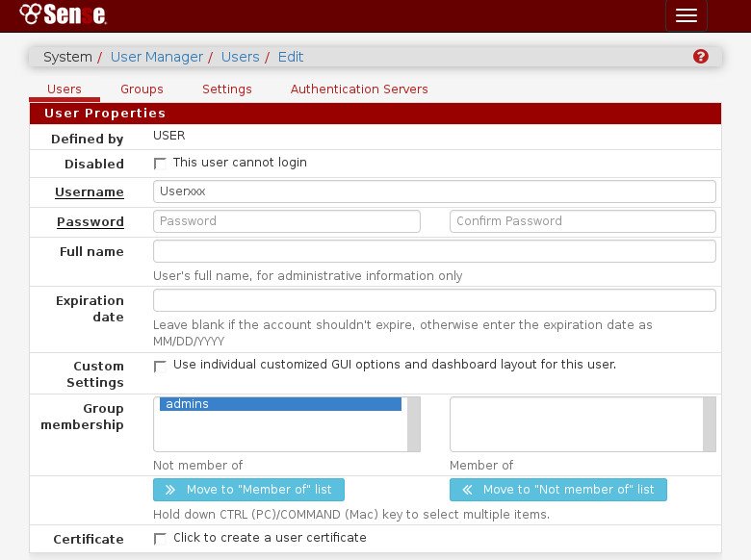Click the pfSense logo
The image size is (751, 560).
tap(63, 14)
